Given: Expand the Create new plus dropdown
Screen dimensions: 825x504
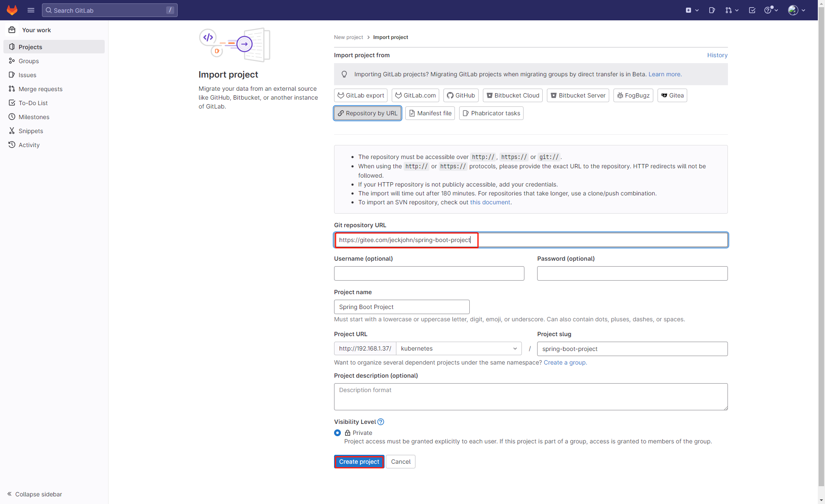Looking at the screenshot, I should click(692, 10).
